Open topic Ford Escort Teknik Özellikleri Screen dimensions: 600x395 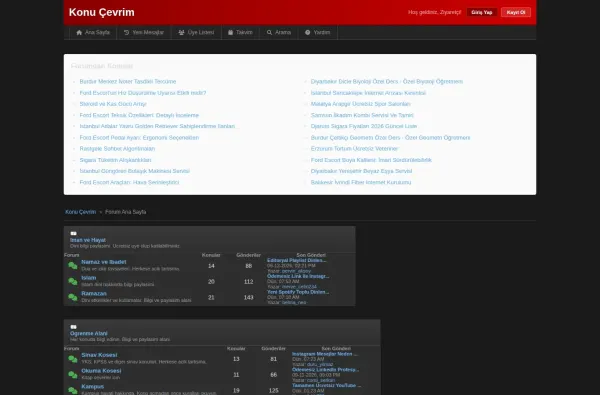(139, 115)
